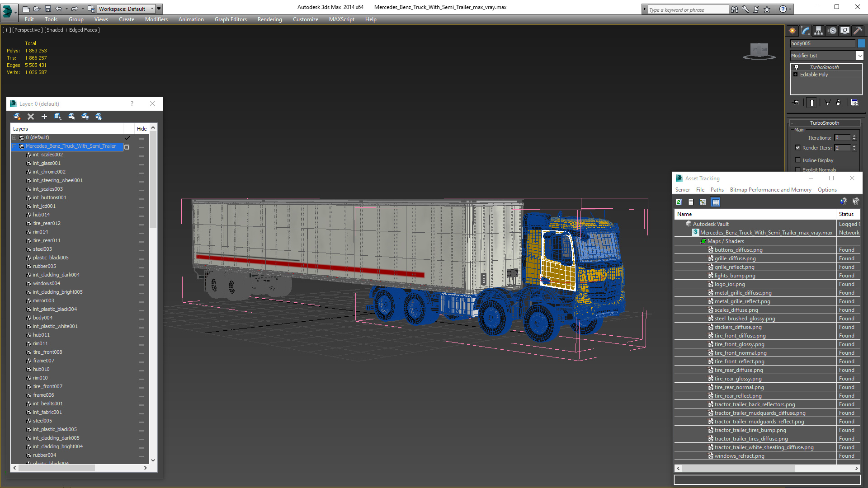Open the Motion command panel tab
This screenshot has height=488, width=868.
832,31
